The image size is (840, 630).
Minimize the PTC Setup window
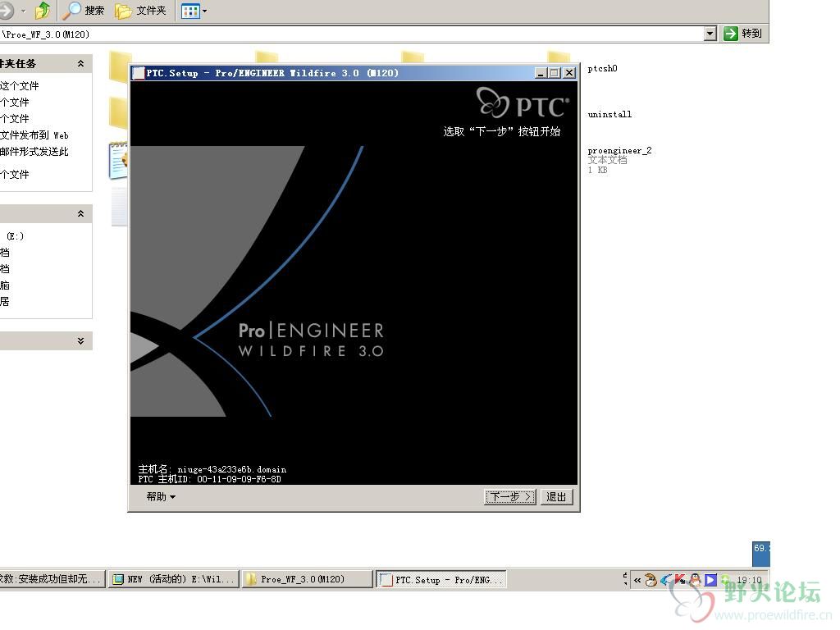(x=541, y=73)
